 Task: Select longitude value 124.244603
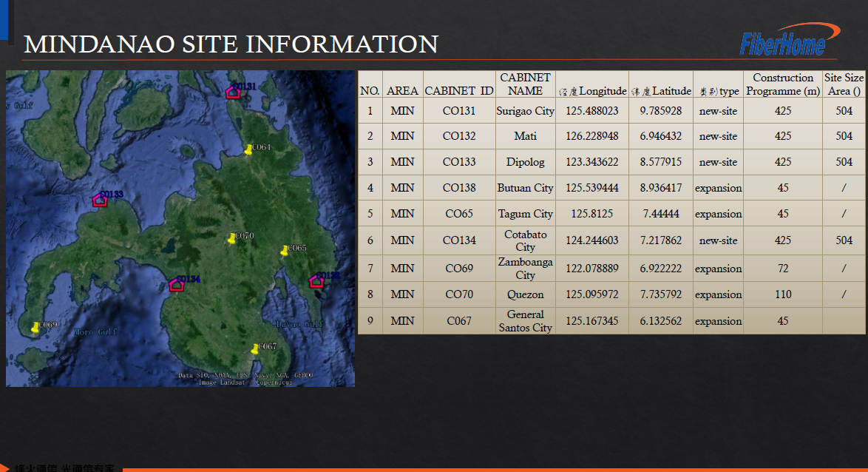pos(591,240)
